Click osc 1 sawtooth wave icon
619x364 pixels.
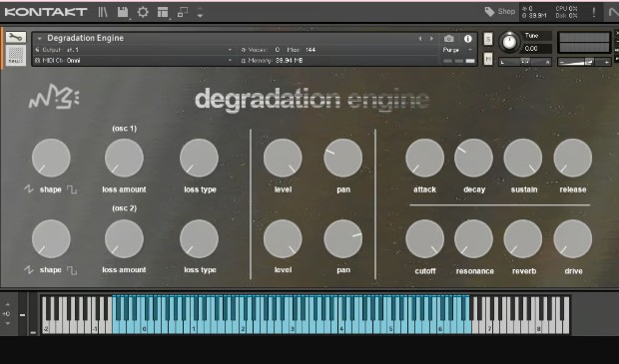click(29, 188)
